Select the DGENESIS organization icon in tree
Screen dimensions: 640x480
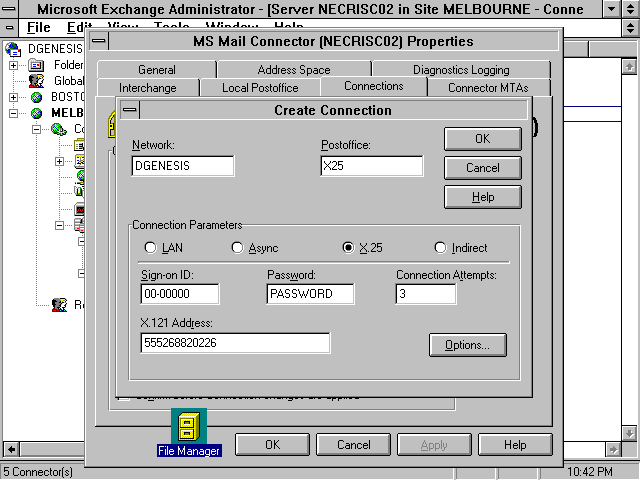(x=13, y=49)
